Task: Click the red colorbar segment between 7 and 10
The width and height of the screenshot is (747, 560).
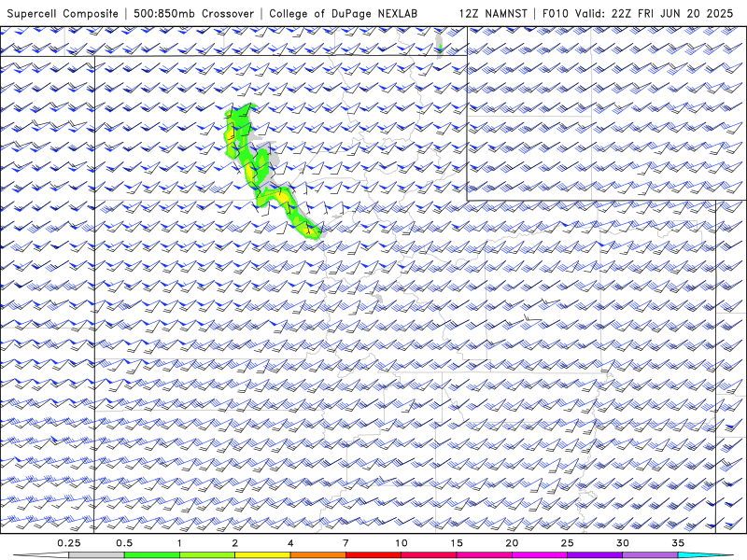Action: [x=373, y=555]
